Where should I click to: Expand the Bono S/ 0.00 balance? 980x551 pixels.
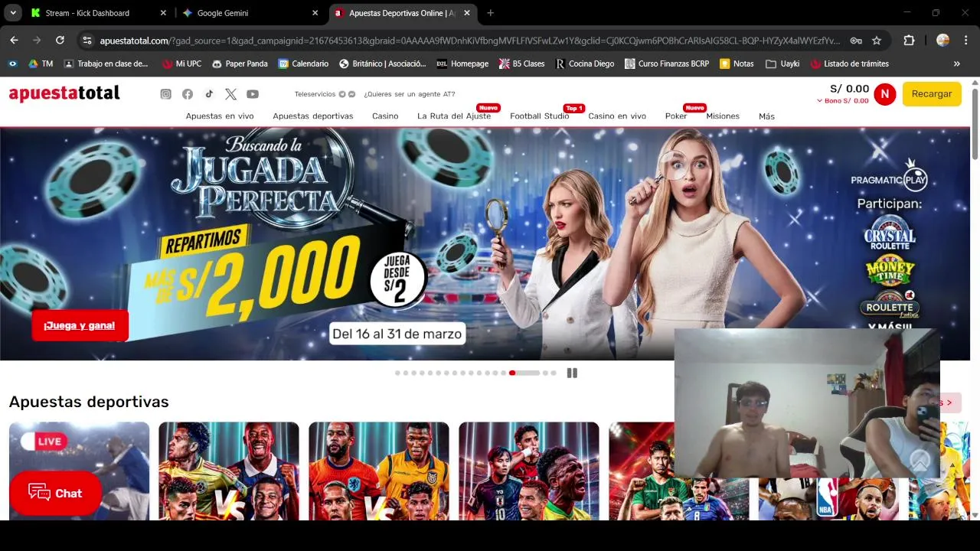pyautogui.click(x=842, y=101)
